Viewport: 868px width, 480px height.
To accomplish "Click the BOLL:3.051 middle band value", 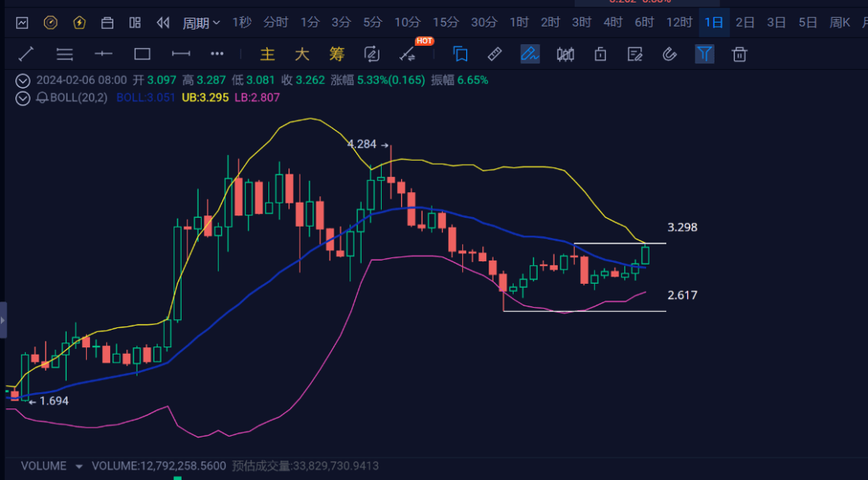I will coord(145,97).
